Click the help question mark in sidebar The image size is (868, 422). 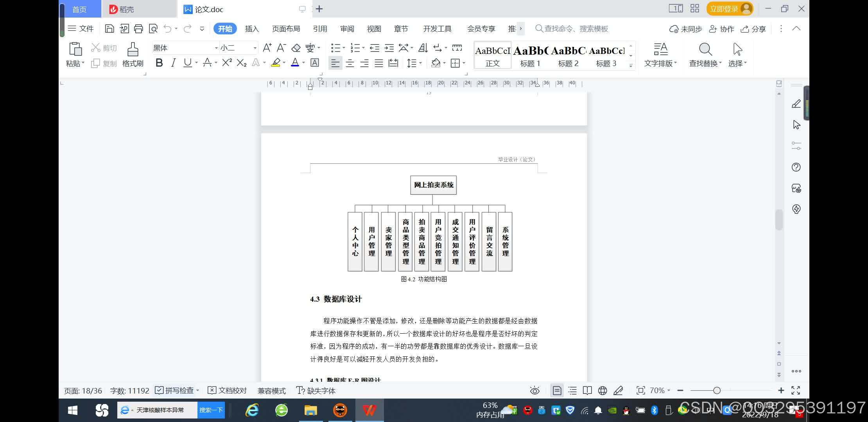[796, 167]
